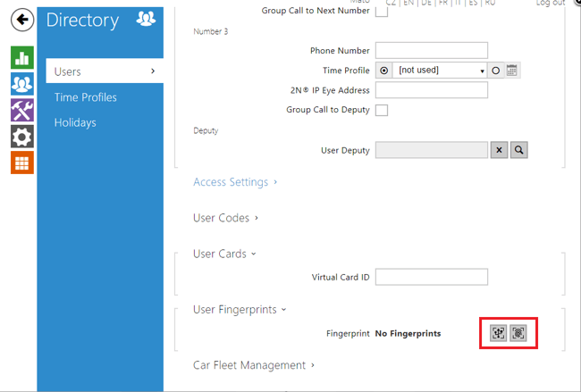Viewport: 581px width, 392px height.
Task: Clear the User Deputy with X button
Action: pyautogui.click(x=499, y=150)
